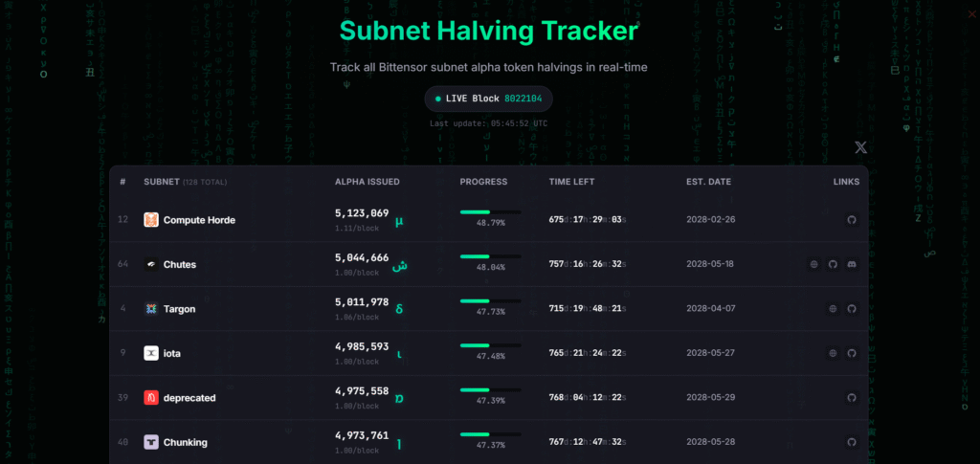Open Compute Horde's GitHub link
The height and width of the screenshot is (464, 980).
coord(852,220)
